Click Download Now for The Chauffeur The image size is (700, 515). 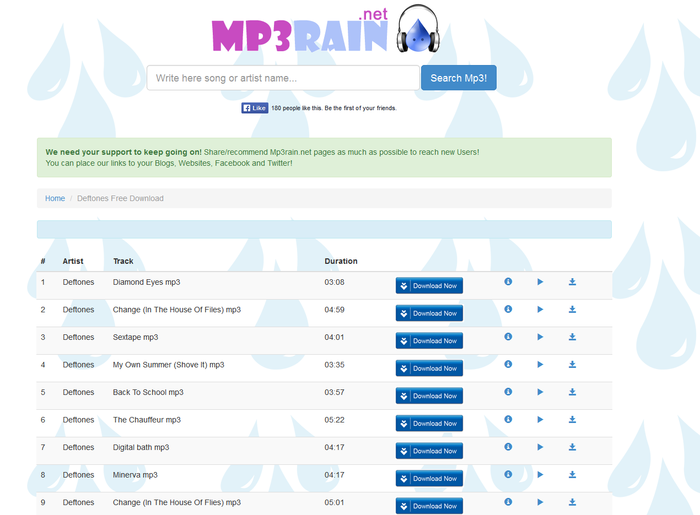pos(429,423)
